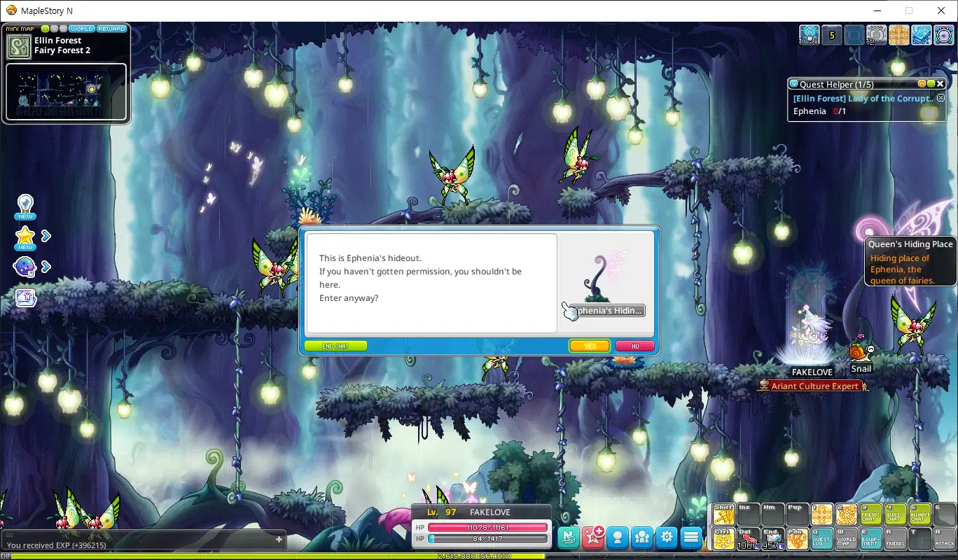This screenshot has width=958, height=560.
Task: Click END CHAT in the dialog
Action: click(335, 346)
